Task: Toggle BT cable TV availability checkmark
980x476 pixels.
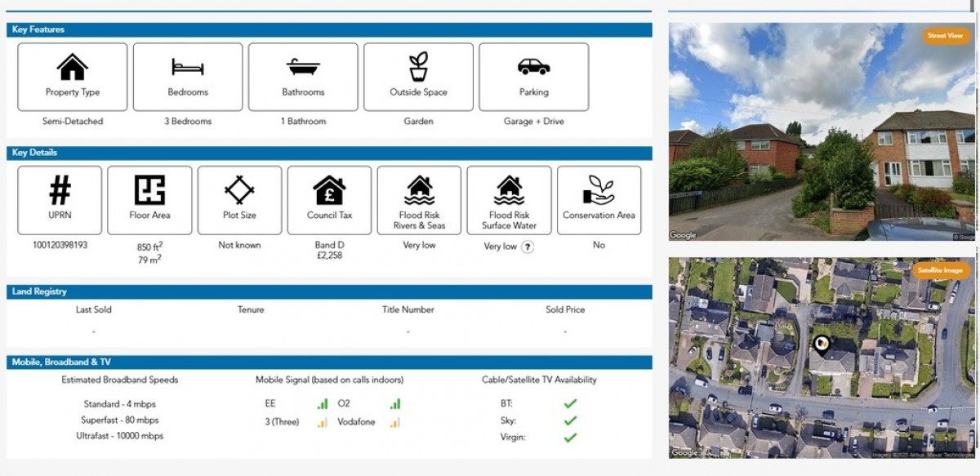Action: click(570, 403)
